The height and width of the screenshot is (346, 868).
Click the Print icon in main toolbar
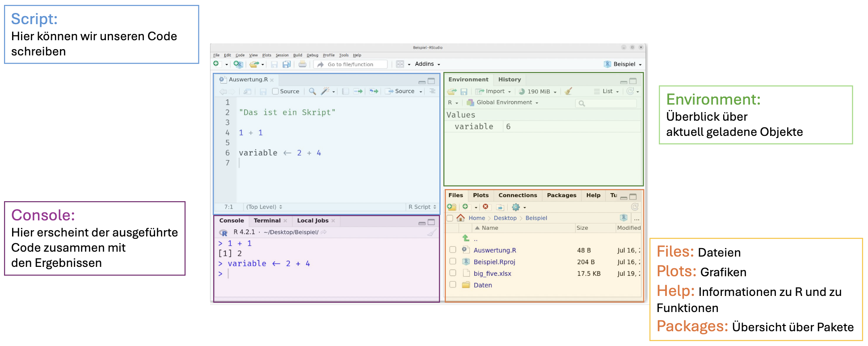[x=303, y=64]
